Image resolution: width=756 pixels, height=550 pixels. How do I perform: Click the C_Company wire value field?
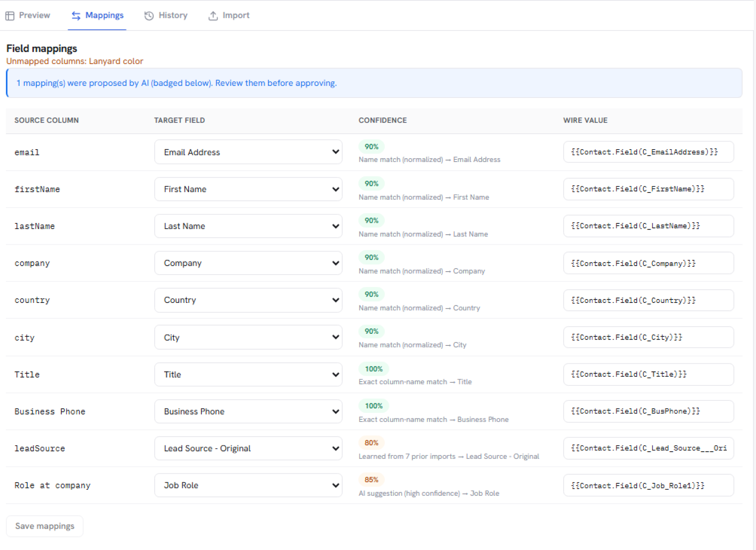click(x=648, y=263)
